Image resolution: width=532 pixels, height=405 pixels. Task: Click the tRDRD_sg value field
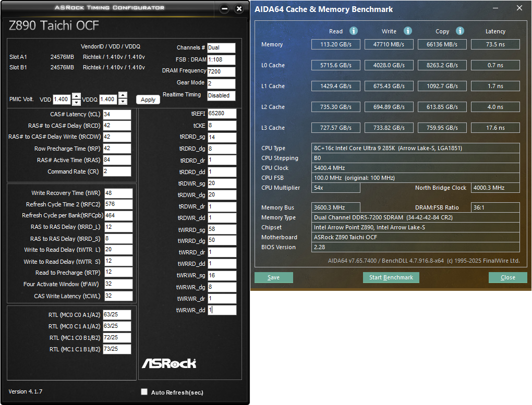[222, 137]
